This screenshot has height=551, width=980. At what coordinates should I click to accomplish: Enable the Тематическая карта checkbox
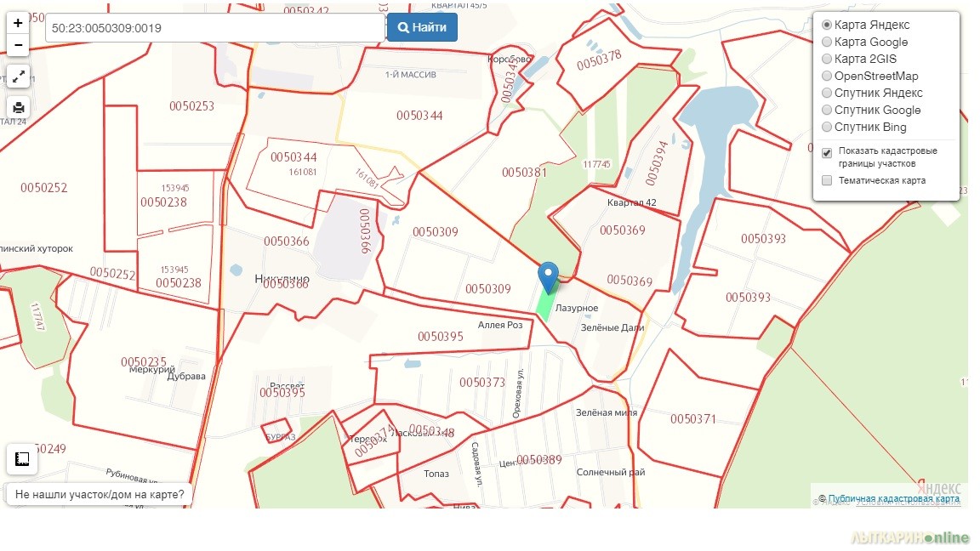point(827,180)
